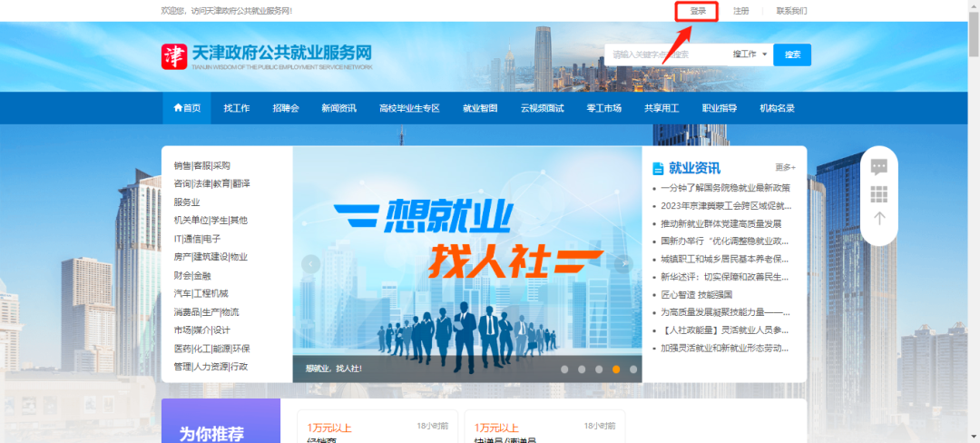Open 新闻资讯 navigation item
Image resolution: width=980 pixels, height=443 pixels.
point(338,108)
